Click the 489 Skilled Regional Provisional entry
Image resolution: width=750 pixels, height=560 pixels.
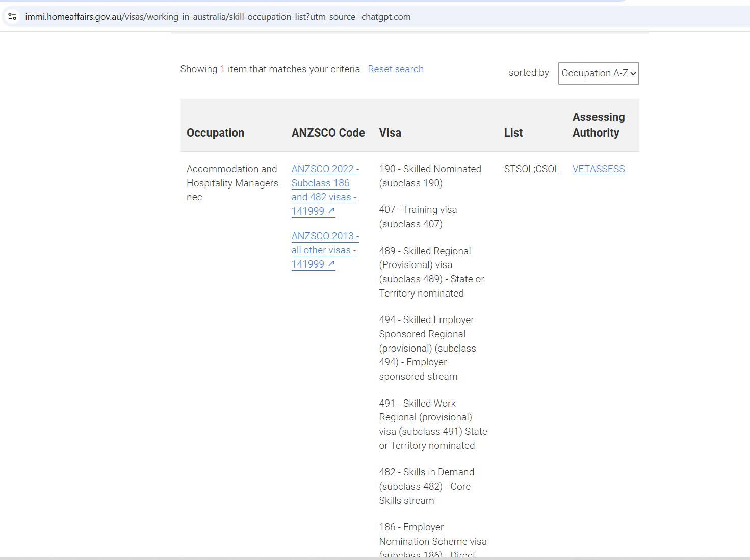click(x=431, y=272)
